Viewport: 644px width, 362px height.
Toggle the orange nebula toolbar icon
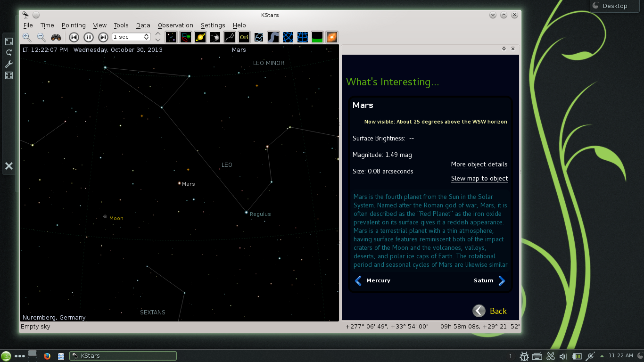point(332,37)
